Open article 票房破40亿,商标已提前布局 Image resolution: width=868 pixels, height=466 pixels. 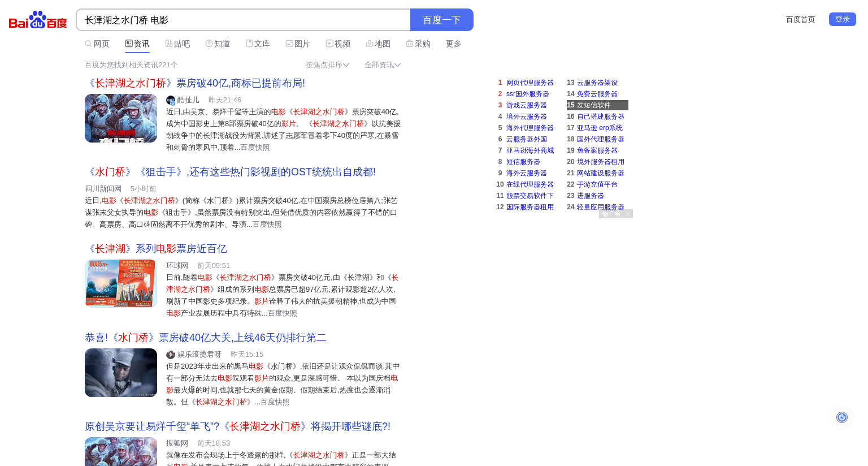click(x=195, y=83)
